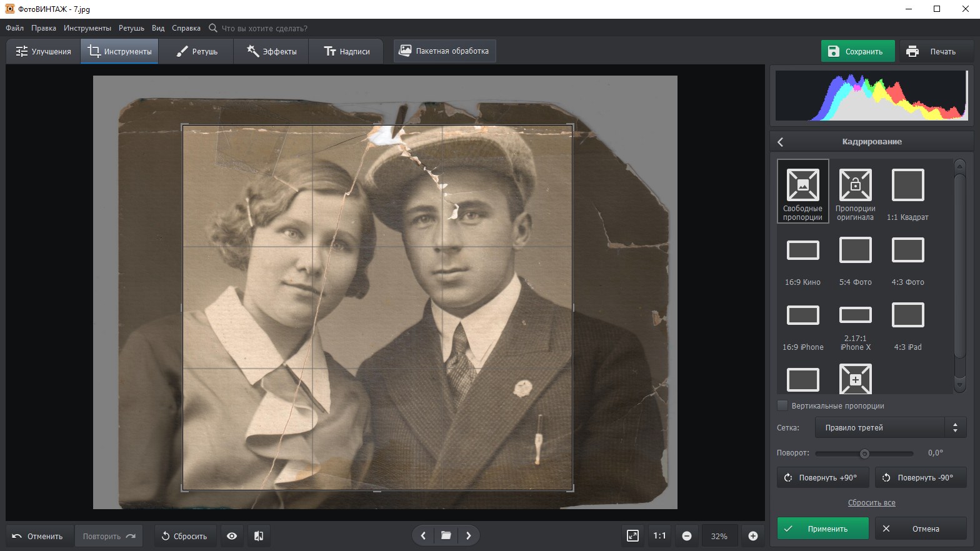Toggle the eye preview original icon

pos(232,536)
